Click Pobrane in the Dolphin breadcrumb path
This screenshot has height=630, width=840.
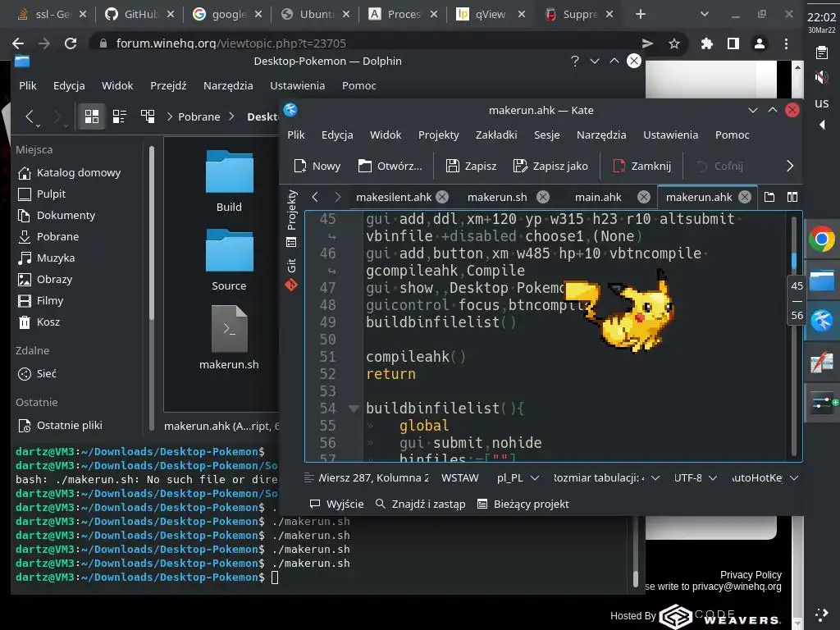click(x=199, y=116)
